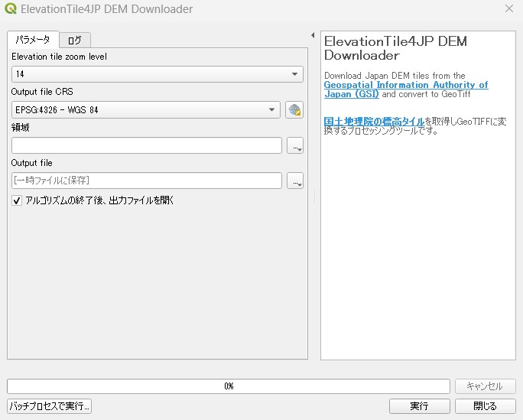The width and height of the screenshot is (523, 420).
Task: Open the 領域 extent options button
Action: click(x=295, y=145)
